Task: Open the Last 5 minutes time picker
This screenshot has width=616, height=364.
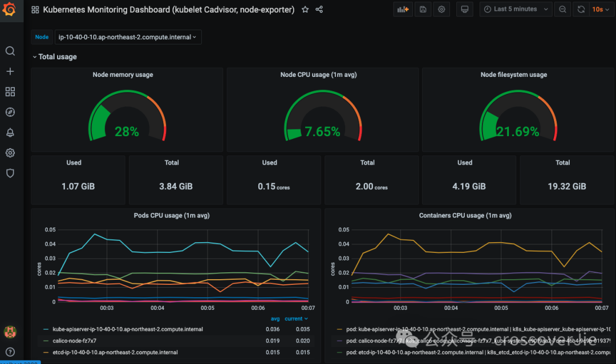Action: [x=516, y=9]
